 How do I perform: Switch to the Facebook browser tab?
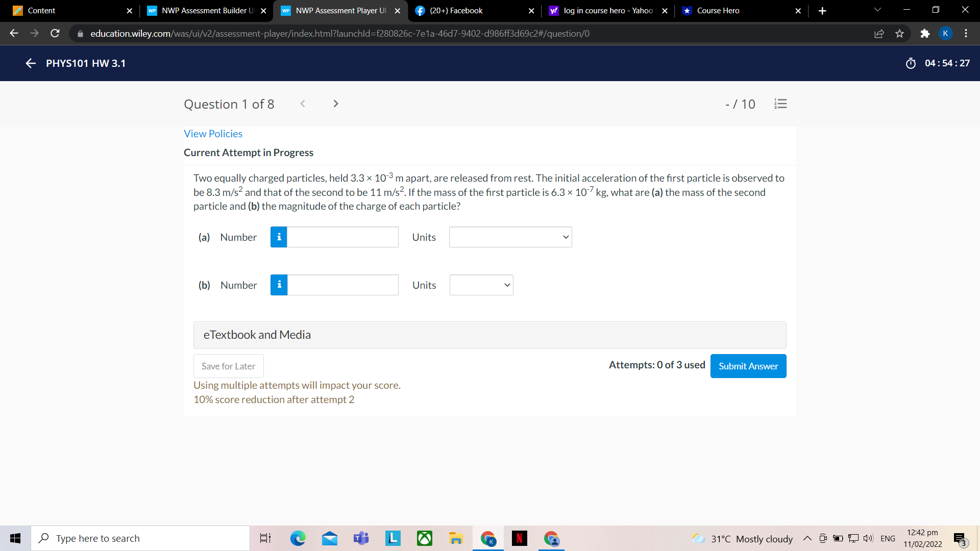(x=456, y=10)
